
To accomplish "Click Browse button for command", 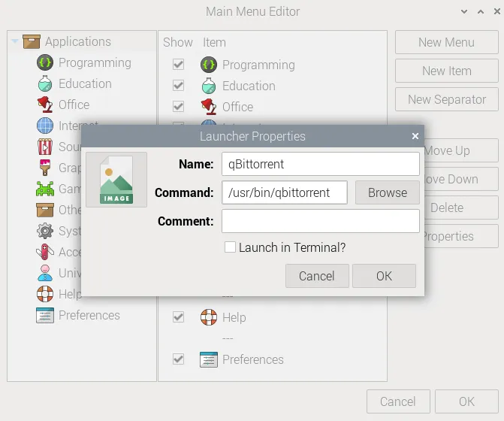I will 388,192.
